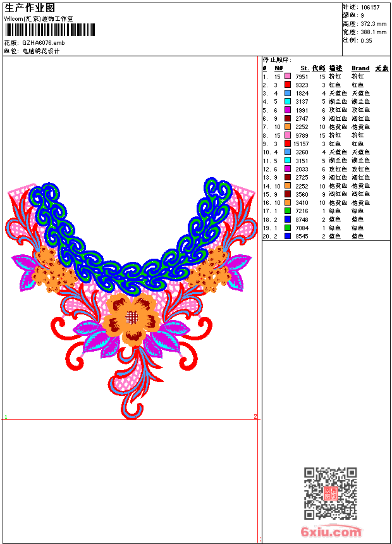The height and width of the screenshot is (544, 392).
Task: Select the stitch count 2033
Action: coord(302,169)
